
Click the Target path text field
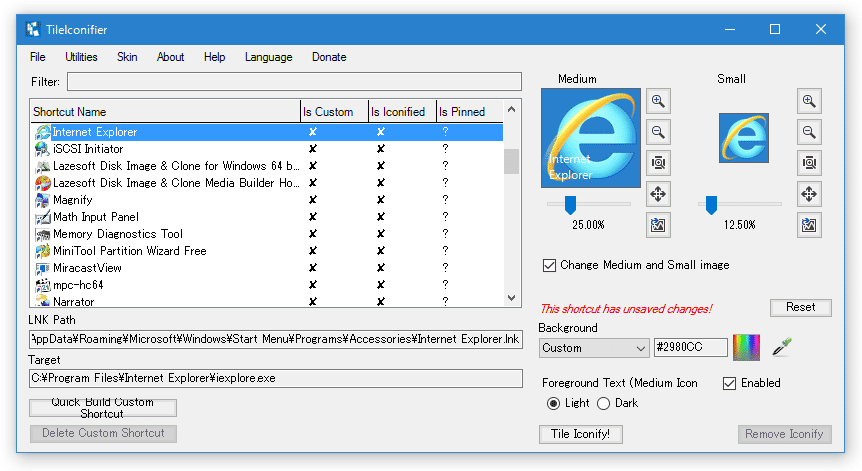pyautogui.click(x=275, y=378)
